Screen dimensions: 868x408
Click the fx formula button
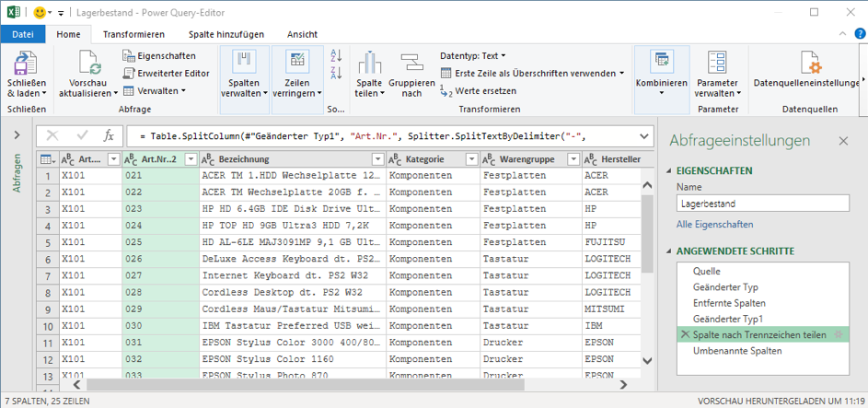point(109,136)
